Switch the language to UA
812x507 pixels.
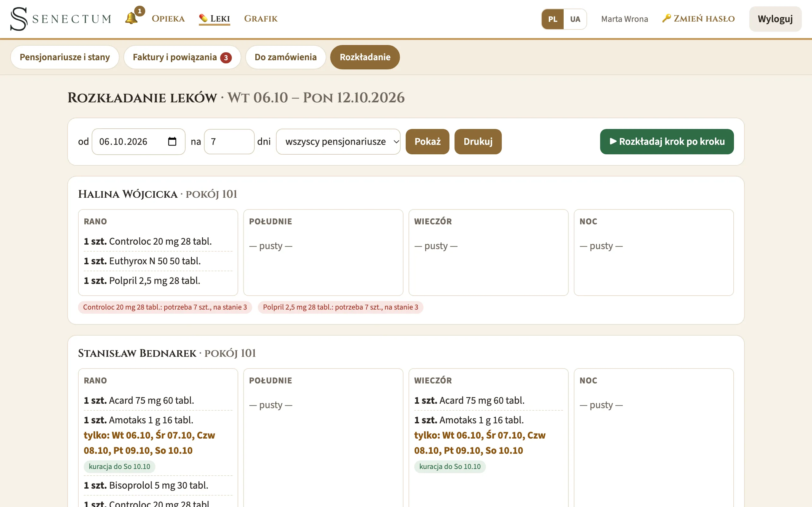(575, 19)
